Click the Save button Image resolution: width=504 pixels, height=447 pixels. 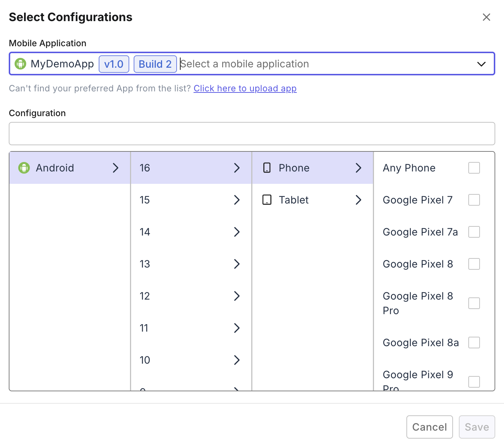(477, 427)
